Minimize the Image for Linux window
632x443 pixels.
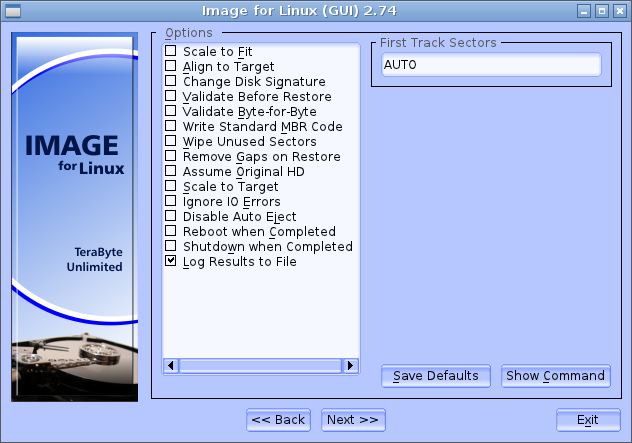tap(584, 11)
